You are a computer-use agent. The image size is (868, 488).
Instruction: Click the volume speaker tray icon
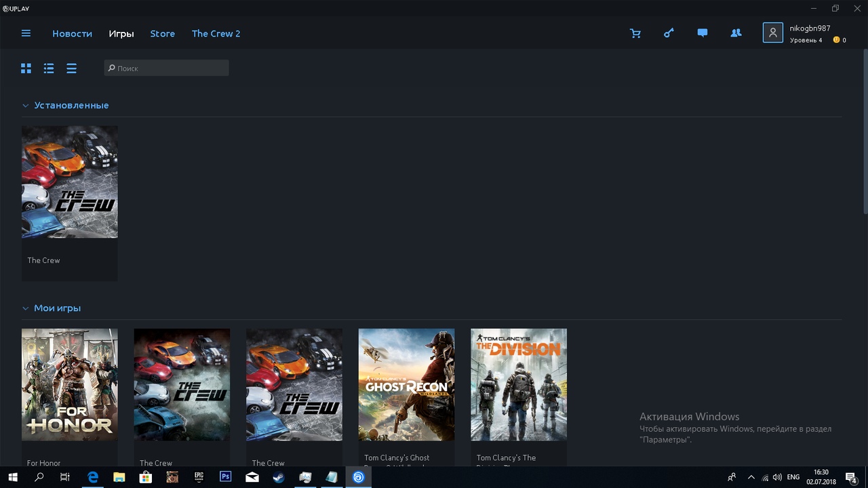pos(777,477)
